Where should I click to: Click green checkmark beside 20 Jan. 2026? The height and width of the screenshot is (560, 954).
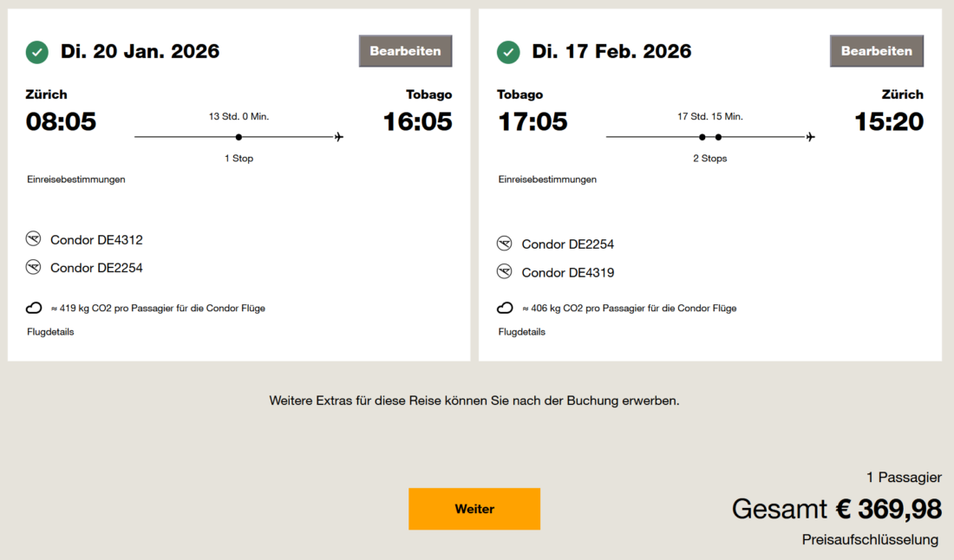click(x=36, y=52)
